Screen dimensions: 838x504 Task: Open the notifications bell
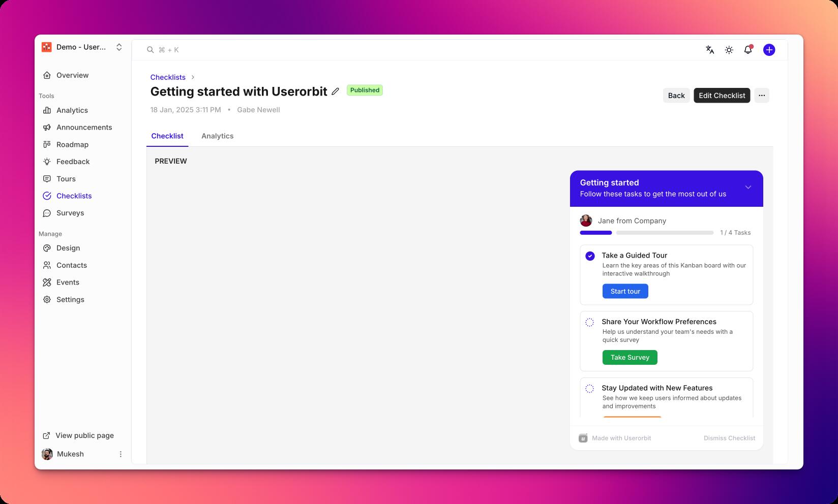click(x=747, y=50)
